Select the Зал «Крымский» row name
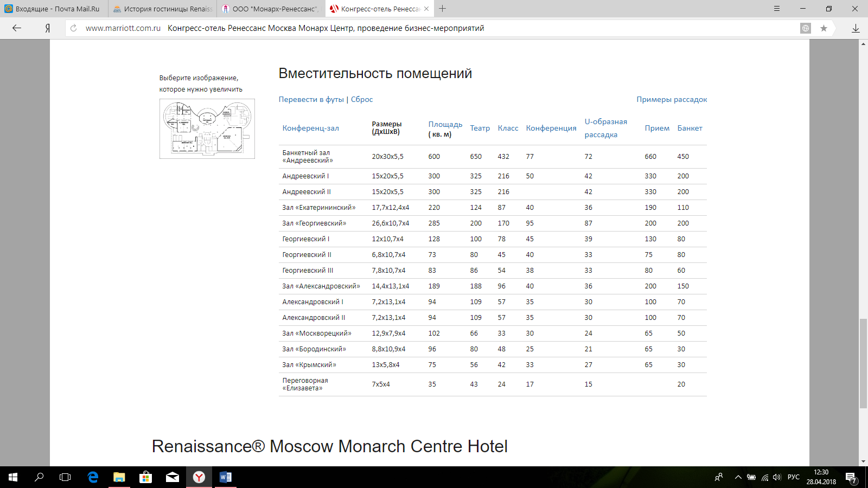The width and height of the screenshot is (868, 488). pos(309,365)
